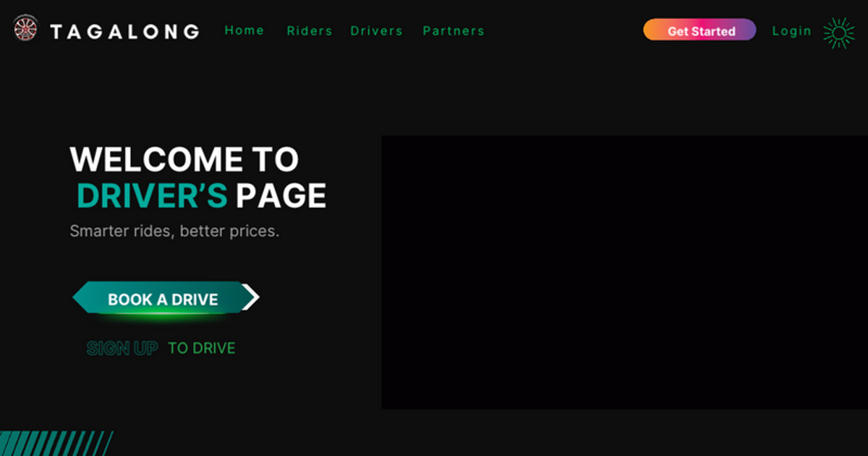Click the Sign Up to Drive link
Screen dimensions: 868x456
(x=161, y=347)
